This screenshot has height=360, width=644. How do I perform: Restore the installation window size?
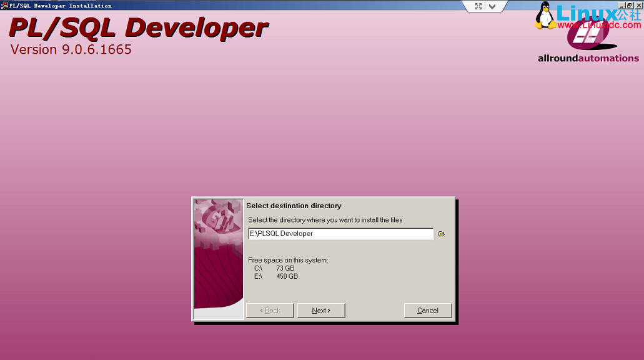point(630,6)
